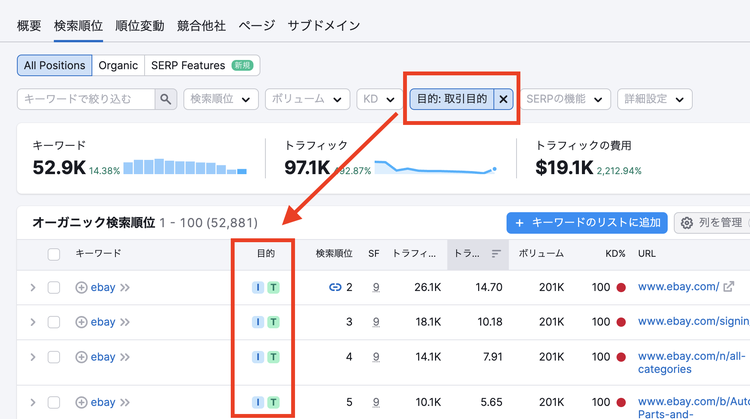Screen dimensions: 750x419
Task: Open the ボリューム filter dropdown
Action: (x=307, y=99)
